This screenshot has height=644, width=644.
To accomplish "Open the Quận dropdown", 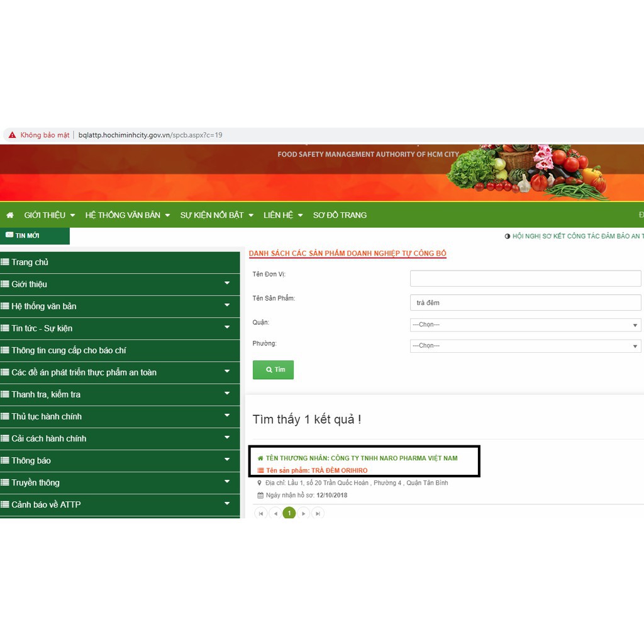I will tap(525, 325).
